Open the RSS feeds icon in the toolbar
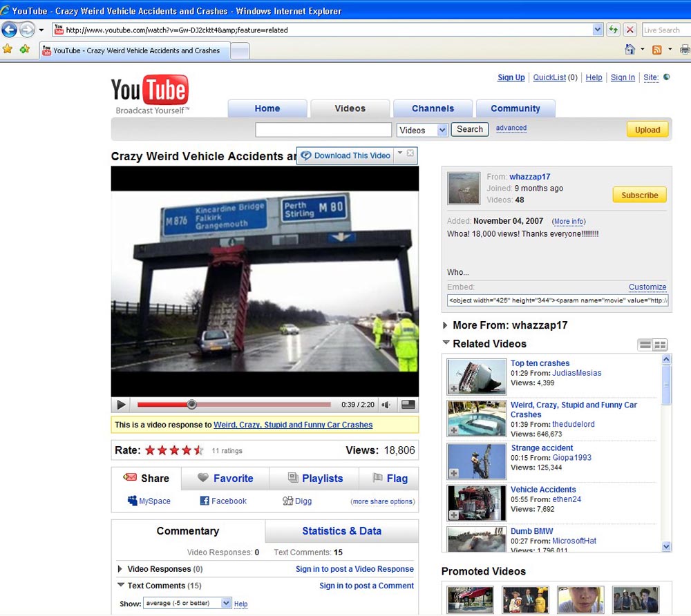The width and height of the screenshot is (691, 616). pyautogui.click(x=657, y=50)
